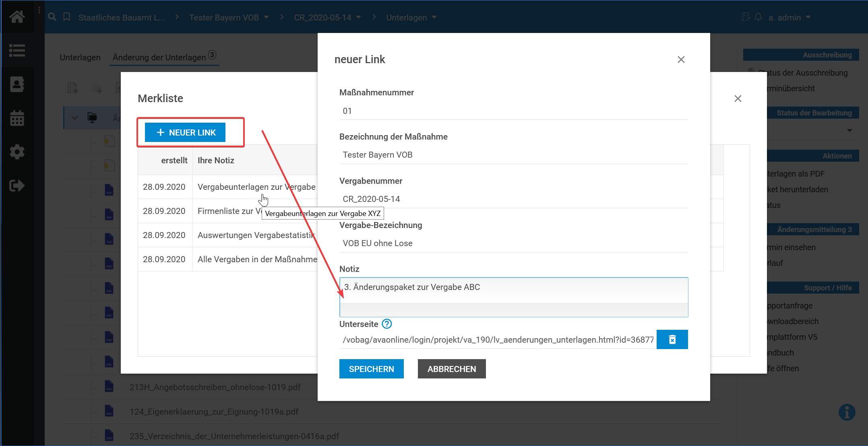Open the a. admin user dropdown
Image resolution: width=868 pixels, height=446 pixels.
click(x=808, y=17)
